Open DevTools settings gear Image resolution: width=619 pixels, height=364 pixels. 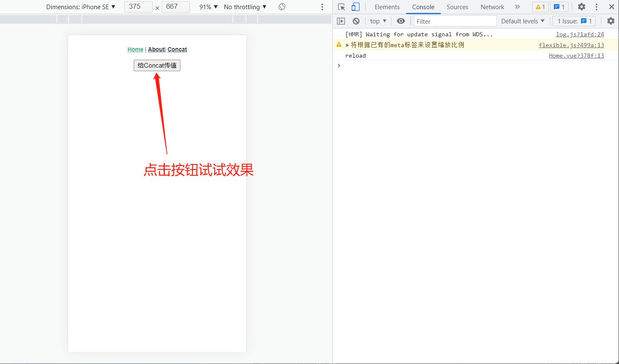point(581,7)
